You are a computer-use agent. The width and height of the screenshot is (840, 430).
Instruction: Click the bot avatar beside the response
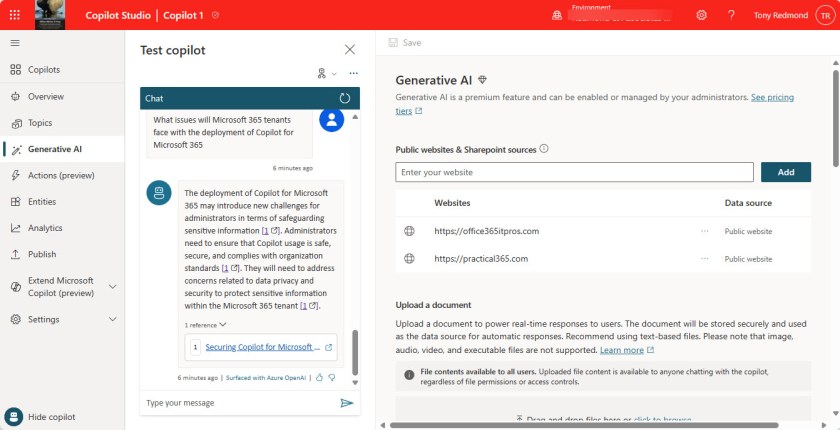[x=159, y=193]
